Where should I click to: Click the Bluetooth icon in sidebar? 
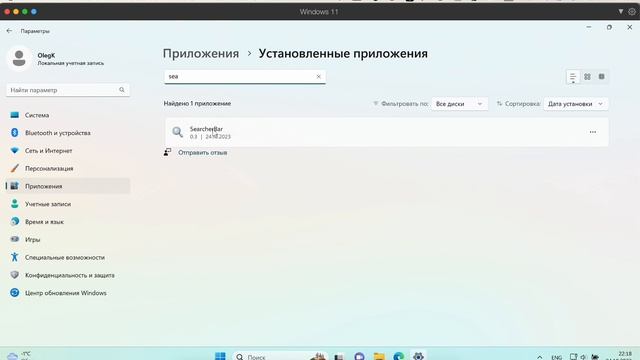click(15, 133)
